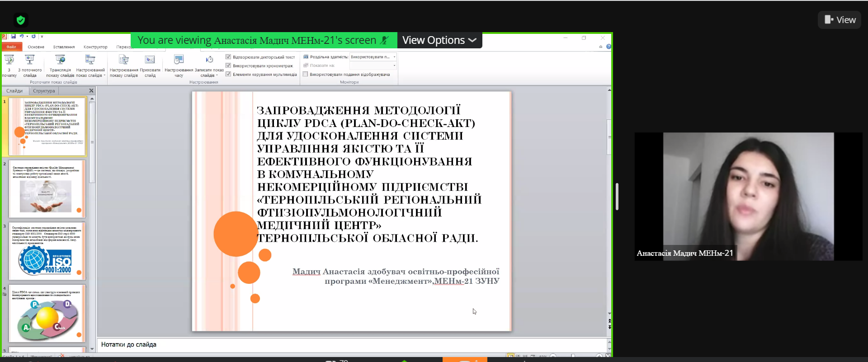Click the Zoom panel divider handle
The height and width of the screenshot is (362, 868).
pos(617,197)
